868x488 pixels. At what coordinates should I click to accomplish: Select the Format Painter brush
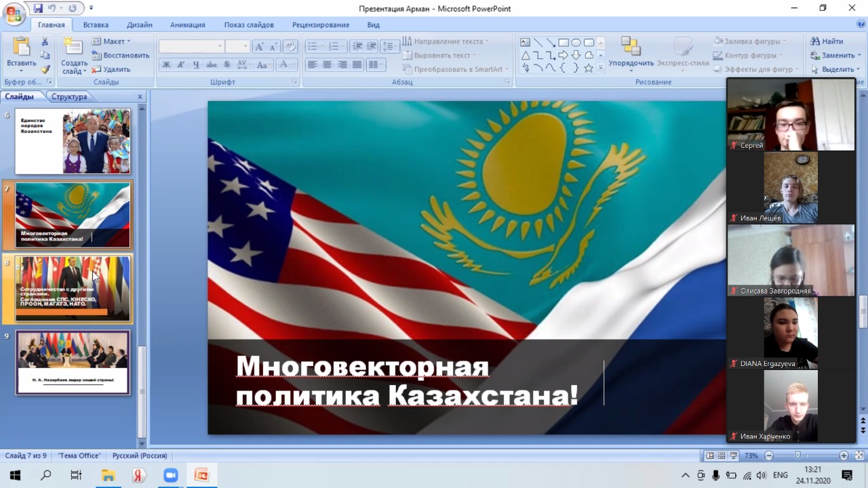(x=45, y=69)
